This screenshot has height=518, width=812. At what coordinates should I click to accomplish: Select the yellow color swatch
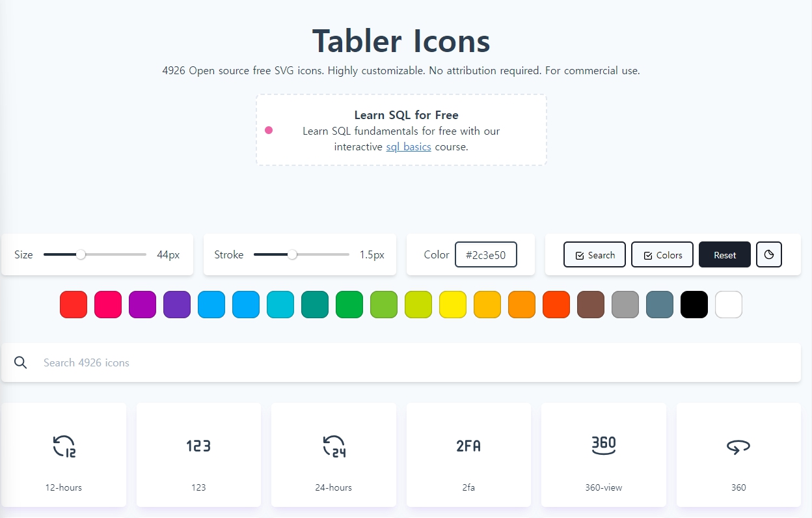[453, 304]
